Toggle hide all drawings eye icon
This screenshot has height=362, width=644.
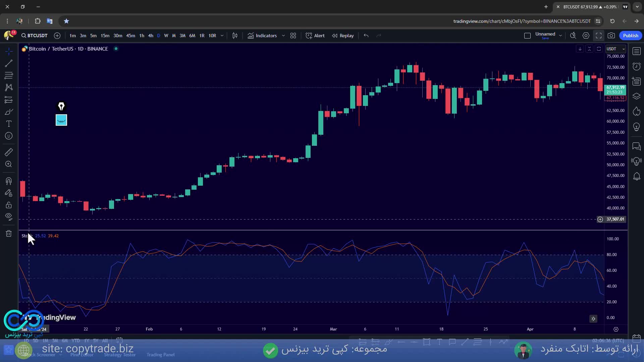point(9,217)
